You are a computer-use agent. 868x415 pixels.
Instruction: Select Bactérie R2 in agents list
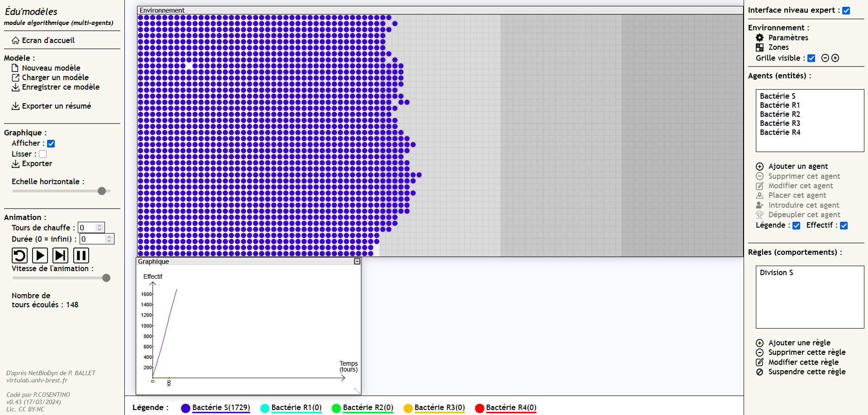click(x=780, y=114)
